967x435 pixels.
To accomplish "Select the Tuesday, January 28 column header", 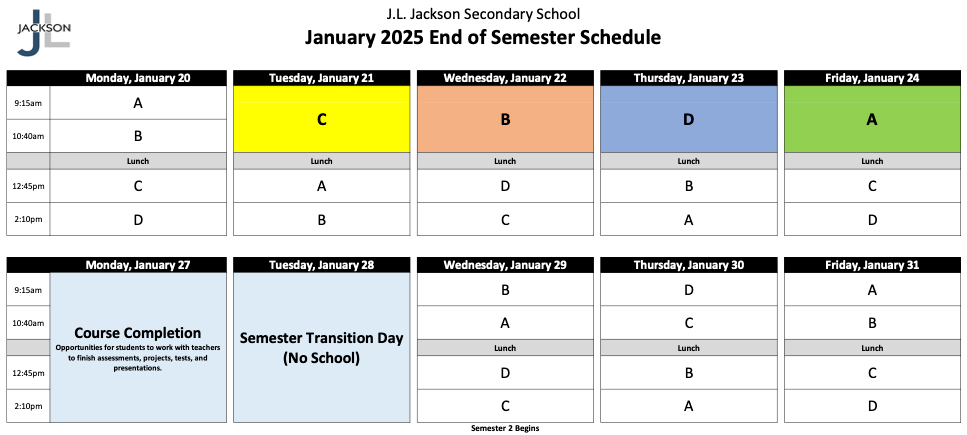I will coord(321,265).
